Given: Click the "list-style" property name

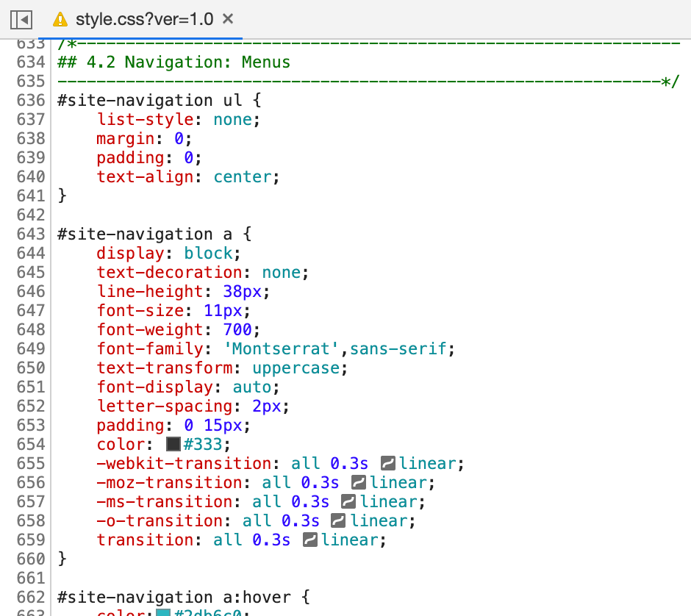Looking at the screenshot, I should pyautogui.click(x=146, y=119).
